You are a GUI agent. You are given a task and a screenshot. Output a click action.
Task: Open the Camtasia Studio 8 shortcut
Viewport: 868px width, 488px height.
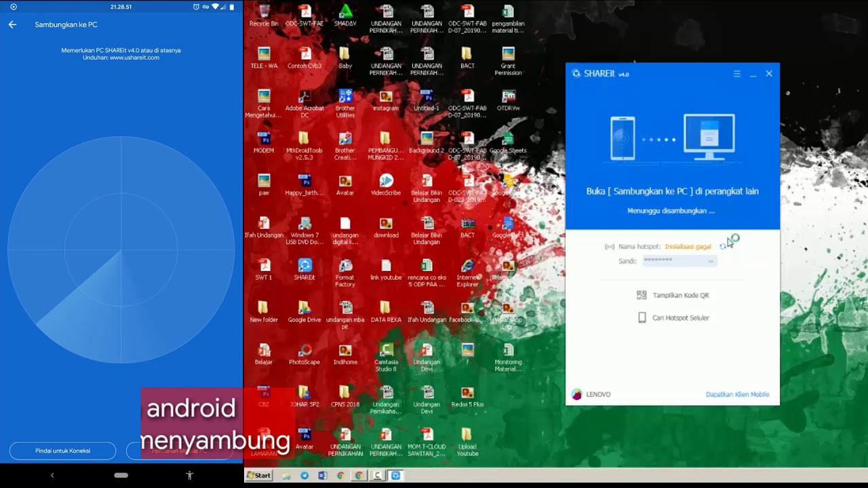[x=386, y=357]
